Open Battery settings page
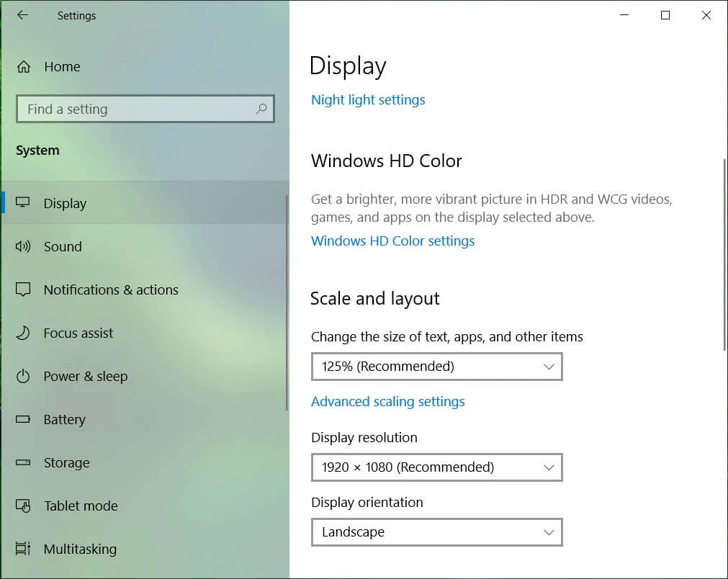 click(x=145, y=419)
